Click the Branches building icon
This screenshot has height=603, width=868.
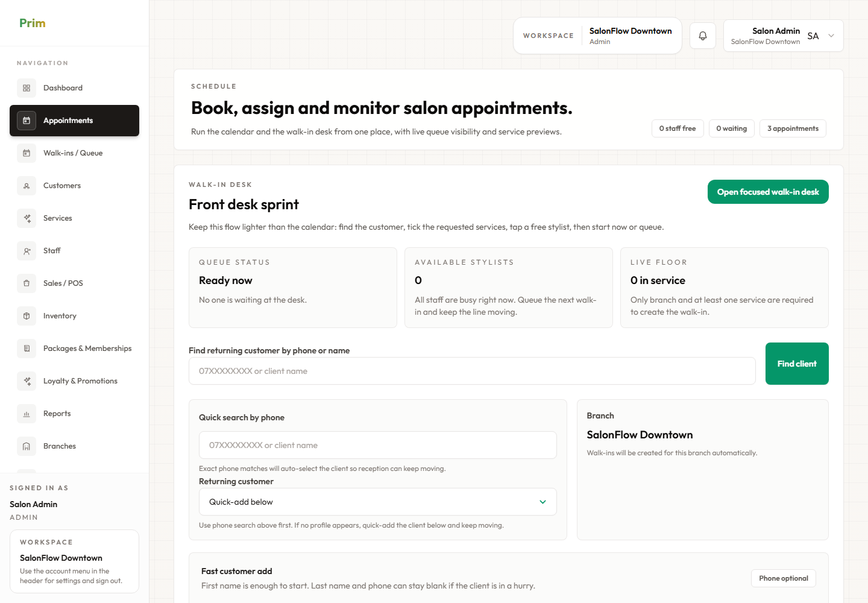pos(27,446)
